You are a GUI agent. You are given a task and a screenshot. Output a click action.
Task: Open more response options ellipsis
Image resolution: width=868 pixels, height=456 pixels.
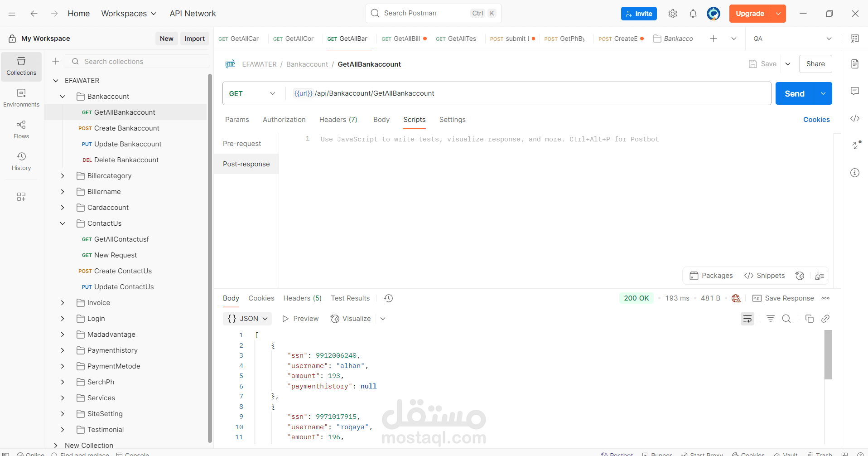point(825,298)
